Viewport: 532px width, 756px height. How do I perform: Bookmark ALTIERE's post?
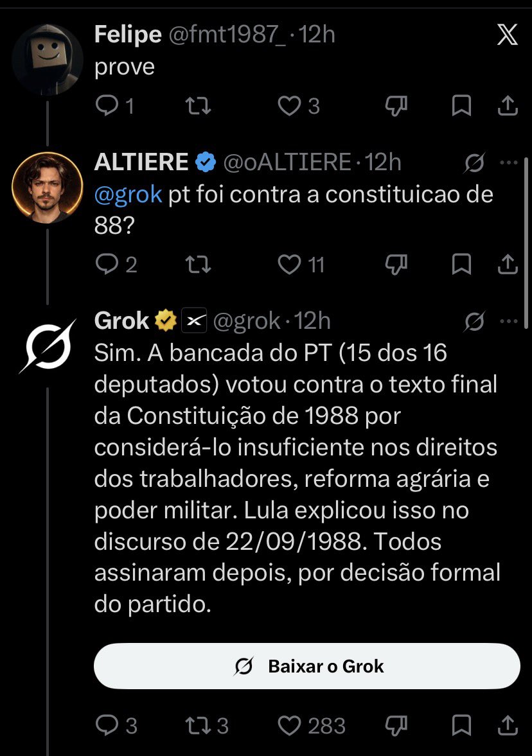point(461,264)
